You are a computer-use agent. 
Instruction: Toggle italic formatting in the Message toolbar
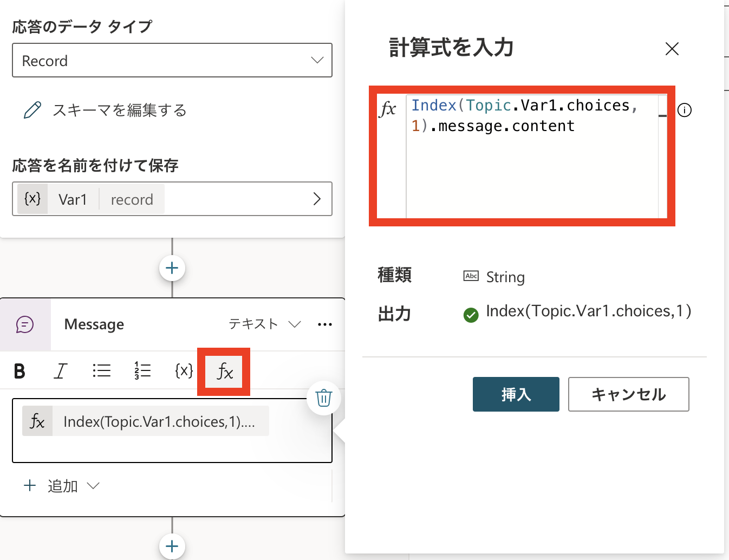[60, 371]
